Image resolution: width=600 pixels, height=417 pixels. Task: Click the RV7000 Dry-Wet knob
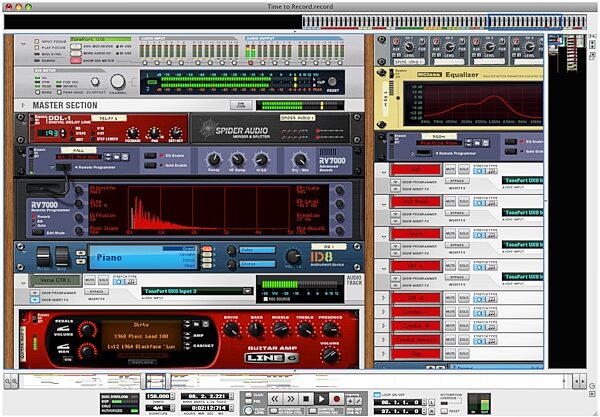click(300, 159)
